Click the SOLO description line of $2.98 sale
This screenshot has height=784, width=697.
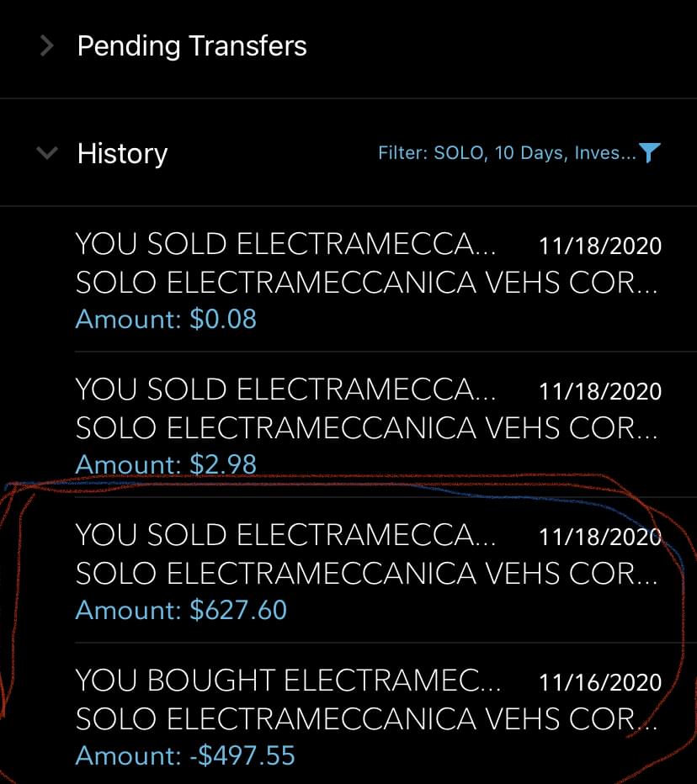(367, 428)
